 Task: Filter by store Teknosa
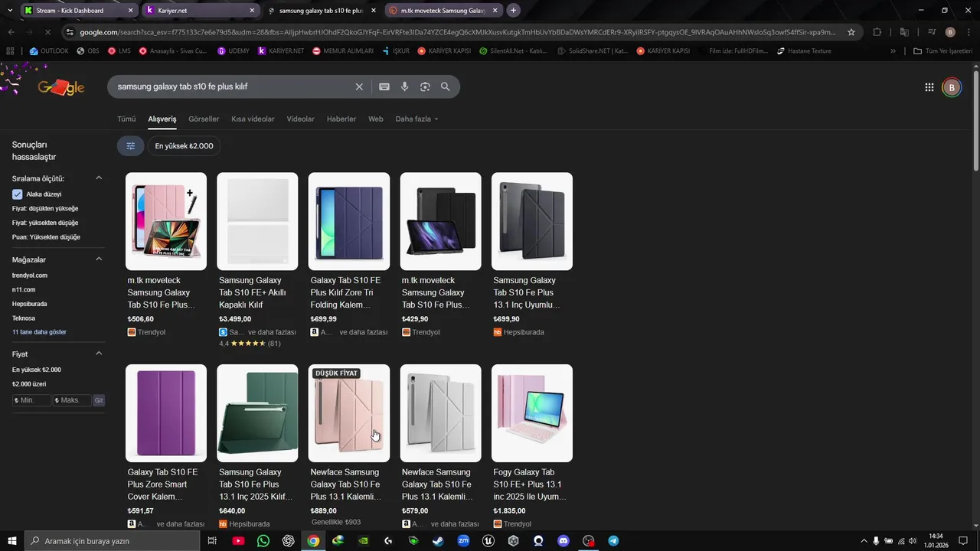tap(24, 318)
